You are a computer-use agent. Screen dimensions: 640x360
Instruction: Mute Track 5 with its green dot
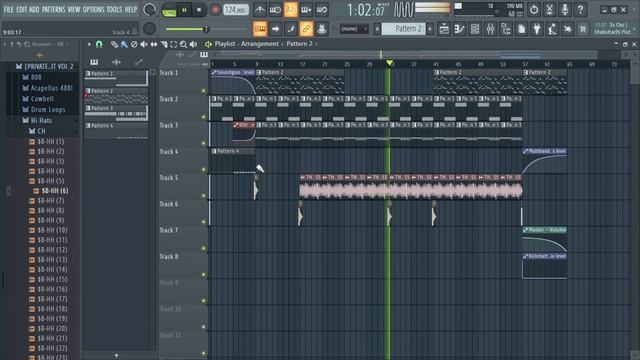pos(204,196)
